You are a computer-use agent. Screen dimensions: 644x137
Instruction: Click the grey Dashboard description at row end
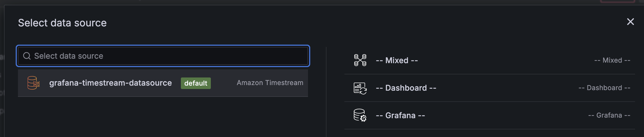[604, 88]
